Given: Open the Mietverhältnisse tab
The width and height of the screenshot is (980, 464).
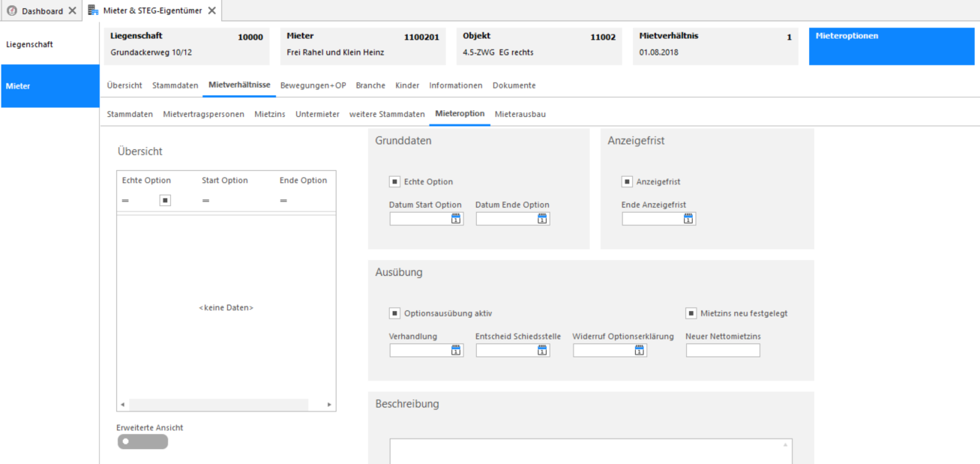Looking at the screenshot, I should 239,85.
